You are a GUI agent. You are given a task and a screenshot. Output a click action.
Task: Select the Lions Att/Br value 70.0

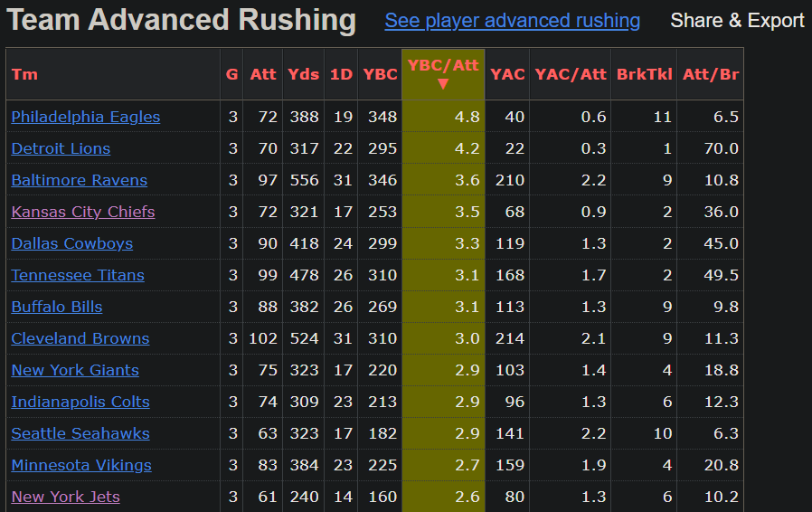pyautogui.click(x=722, y=148)
